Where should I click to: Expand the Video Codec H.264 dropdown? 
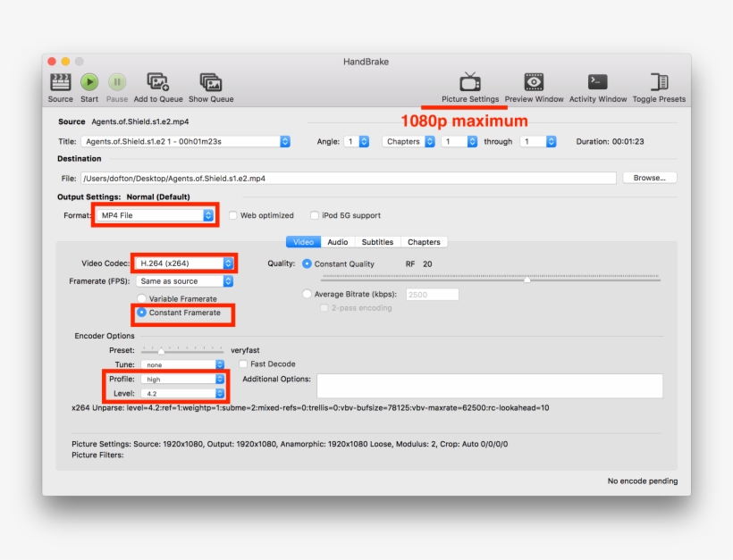185,263
